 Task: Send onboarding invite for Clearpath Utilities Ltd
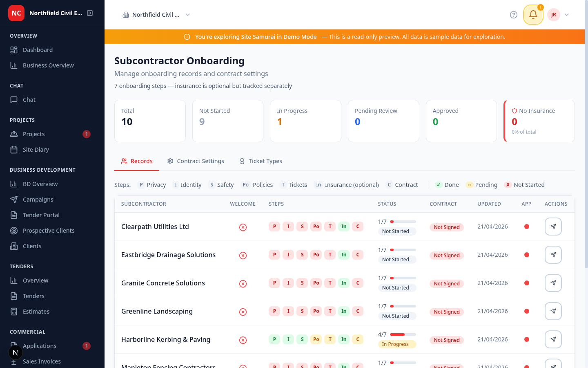click(553, 226)
